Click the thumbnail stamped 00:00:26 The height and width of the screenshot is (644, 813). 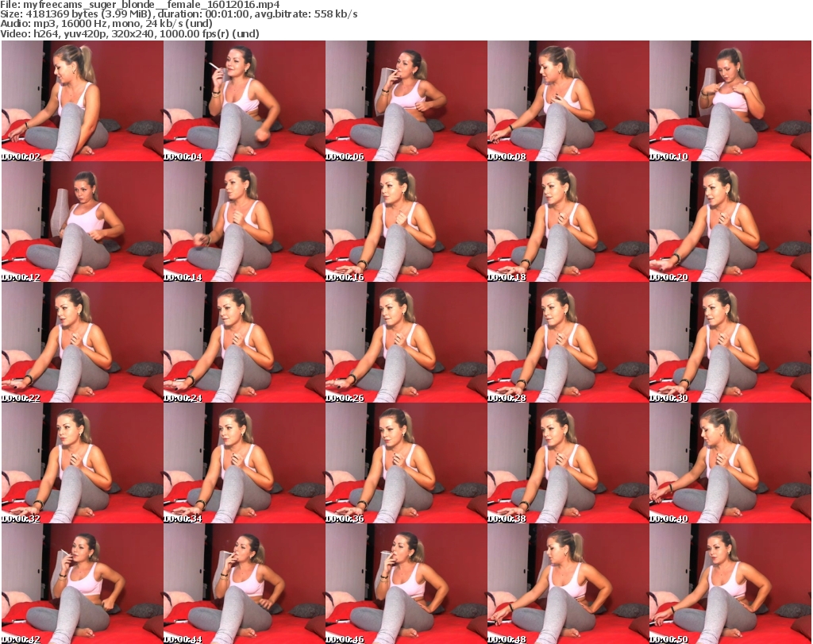406,342
